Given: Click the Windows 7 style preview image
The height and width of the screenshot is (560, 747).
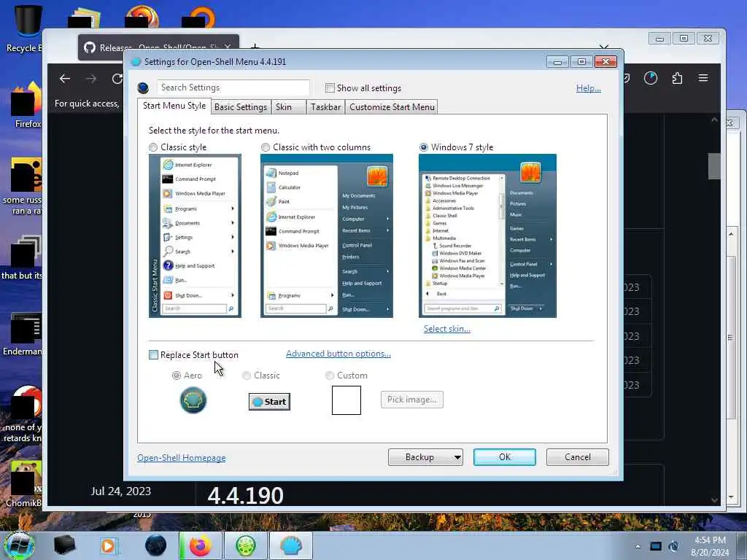Looking at the screenshot, I should coord(487,236).
